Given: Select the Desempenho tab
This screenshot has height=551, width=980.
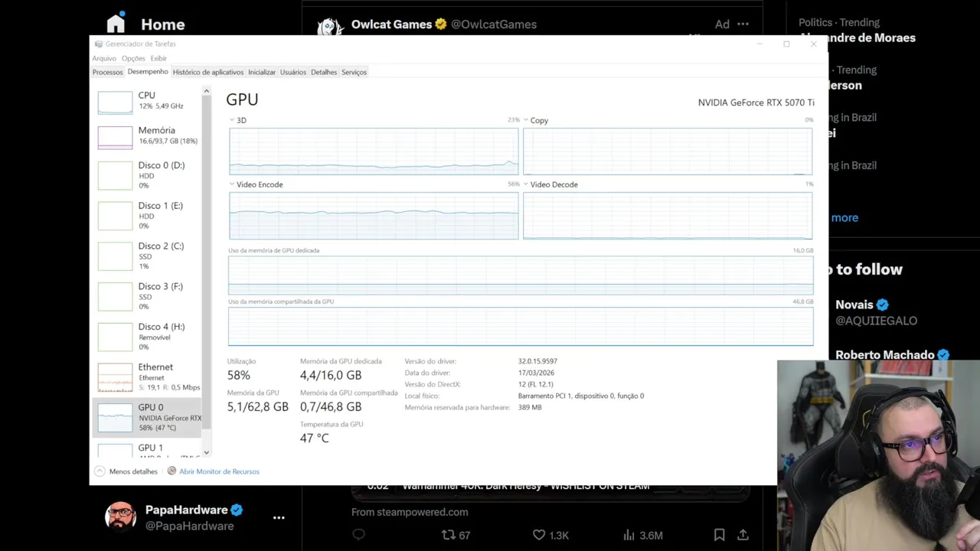Looking at the screenshot, I should (148, 72).
